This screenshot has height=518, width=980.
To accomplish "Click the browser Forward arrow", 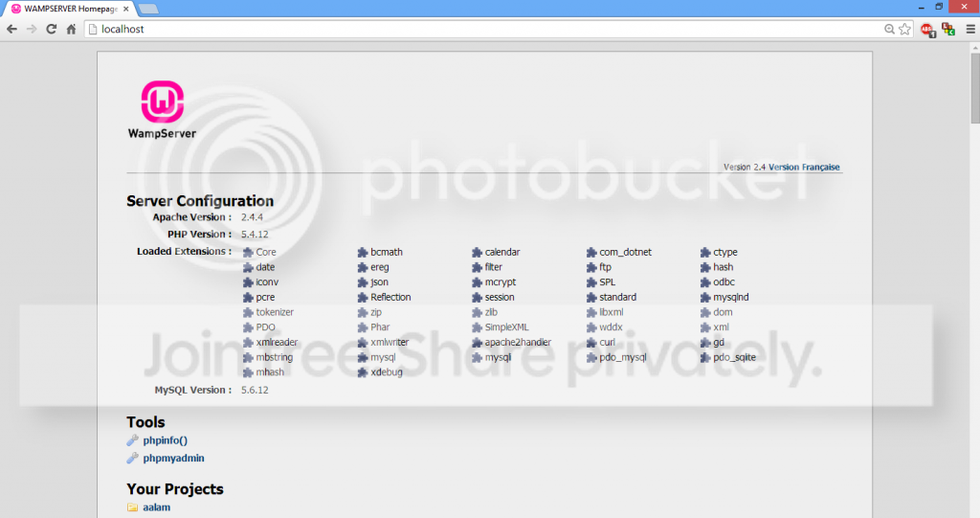I will pyautogui.click(x=32, y=29).
